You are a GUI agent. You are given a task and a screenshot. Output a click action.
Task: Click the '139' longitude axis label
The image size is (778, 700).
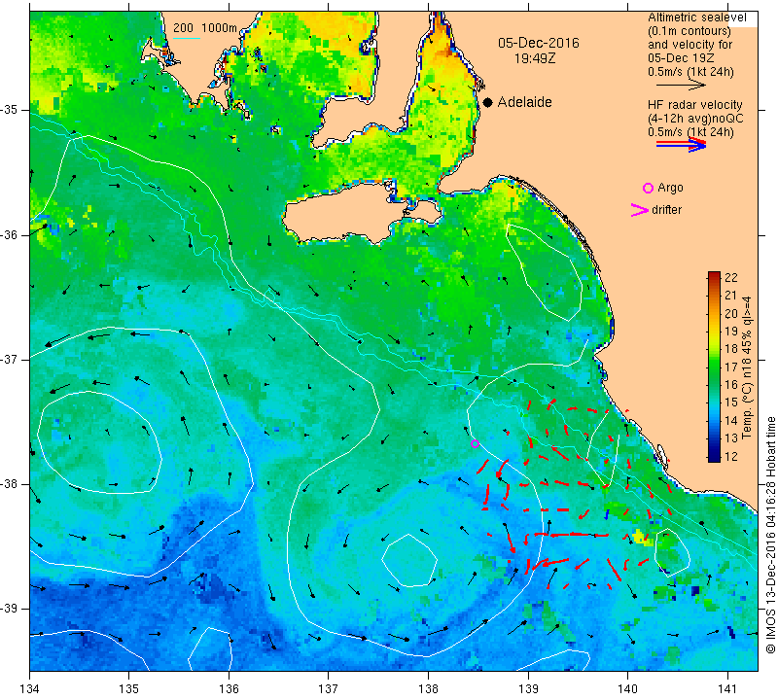[x=528, y=689]
